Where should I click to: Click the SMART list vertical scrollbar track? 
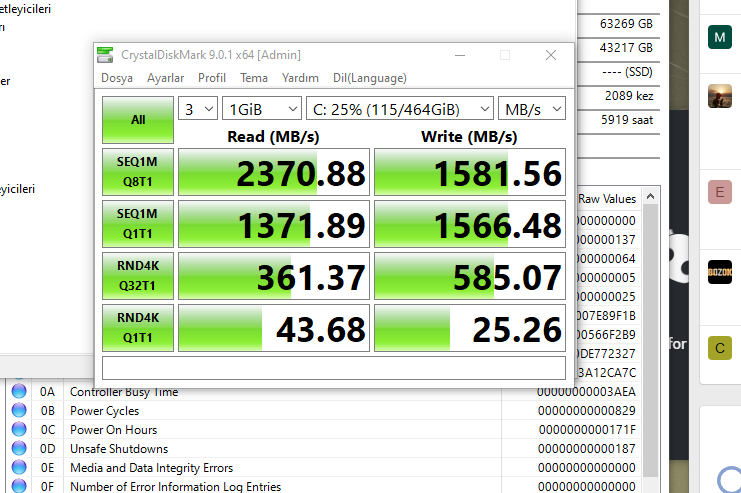[650, 340]
